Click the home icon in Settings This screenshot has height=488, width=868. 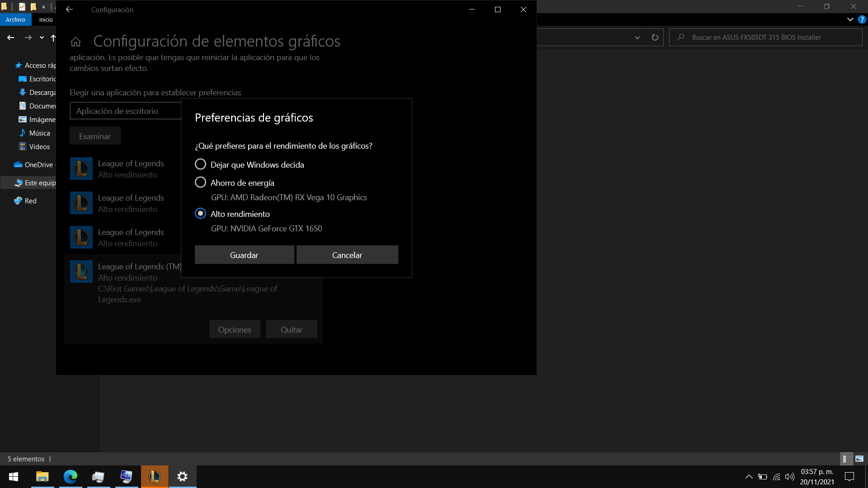pos(75,42)
